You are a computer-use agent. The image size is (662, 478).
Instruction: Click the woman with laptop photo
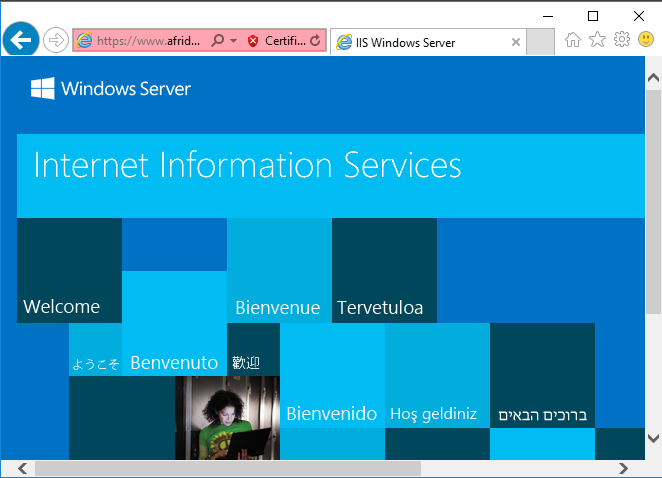tap(227, 418)
